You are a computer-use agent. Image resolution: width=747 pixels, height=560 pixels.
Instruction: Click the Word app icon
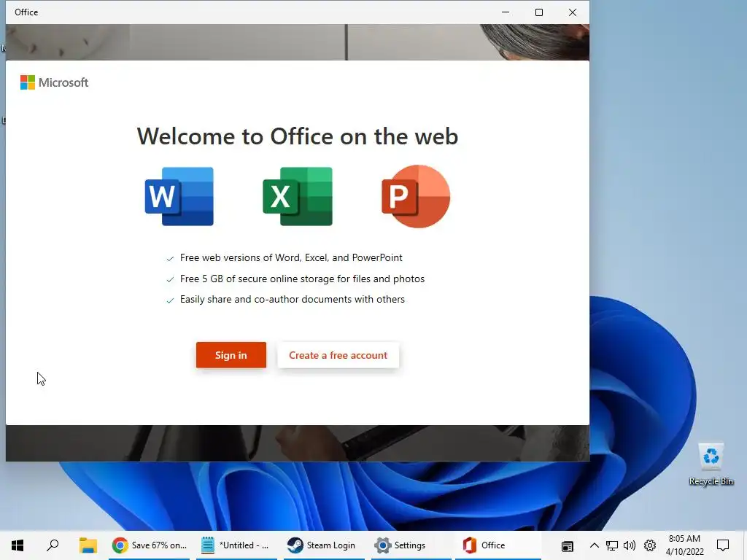pyautogui.click(x=179, y=196)
